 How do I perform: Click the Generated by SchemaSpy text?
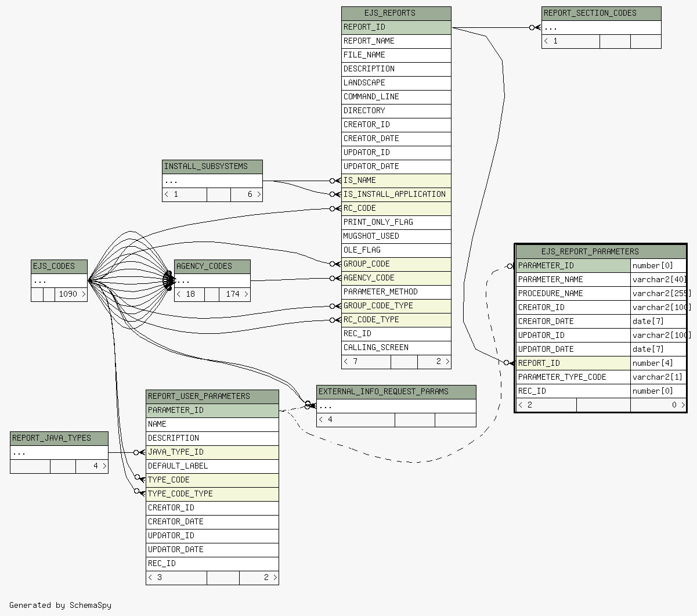(x=60, y=605)
